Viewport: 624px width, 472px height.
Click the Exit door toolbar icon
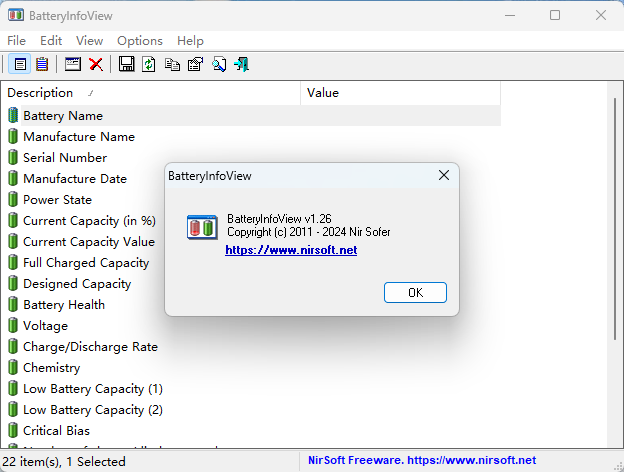[241, 64]
